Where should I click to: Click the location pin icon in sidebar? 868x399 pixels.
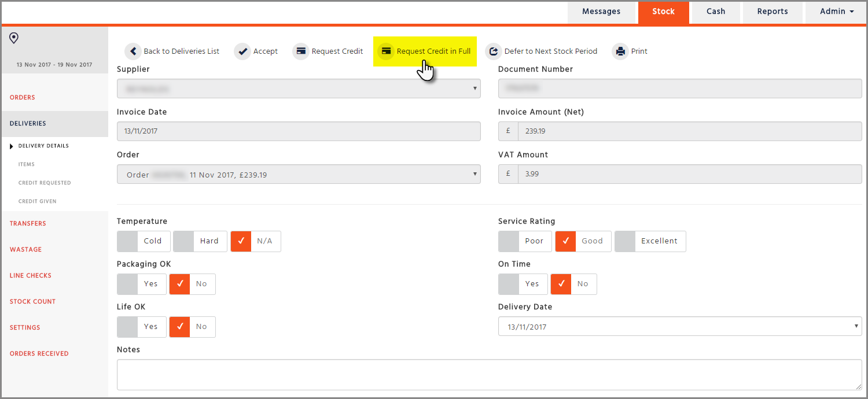pyautogui.click(x=14, y=38)
